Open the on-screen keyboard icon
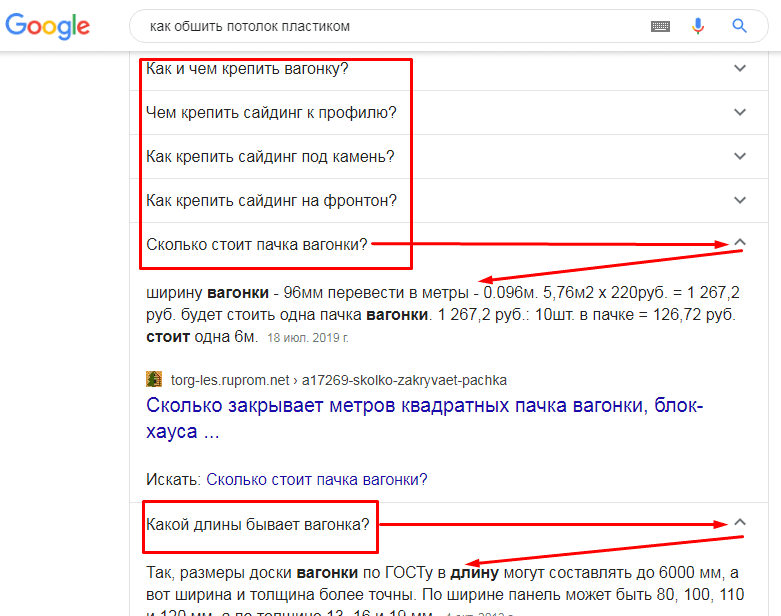 point(660,26)
